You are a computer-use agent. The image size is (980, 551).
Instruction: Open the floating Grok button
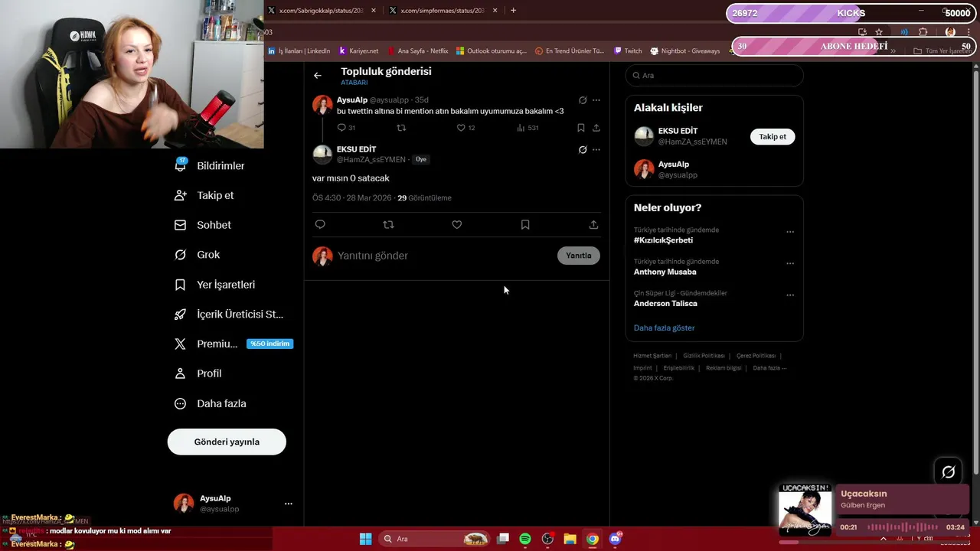(948, 472)
